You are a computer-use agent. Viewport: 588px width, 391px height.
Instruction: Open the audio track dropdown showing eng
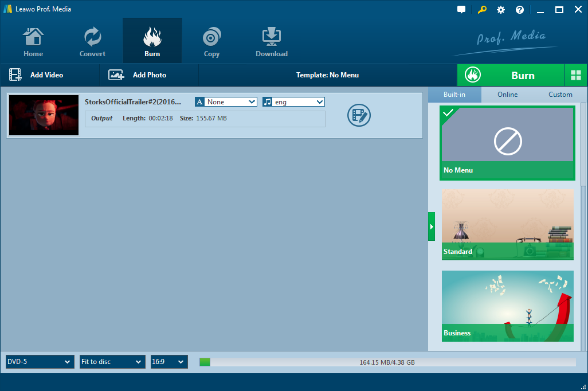(x=293, y=101)
